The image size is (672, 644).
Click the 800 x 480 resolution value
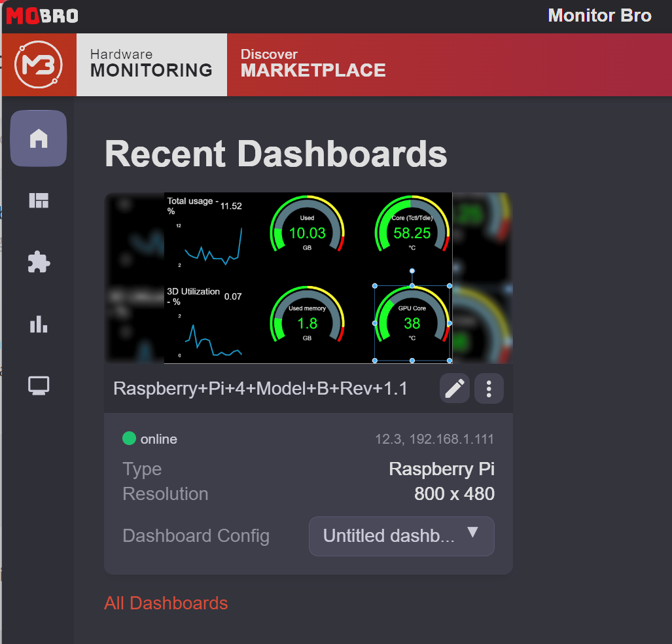454,494
